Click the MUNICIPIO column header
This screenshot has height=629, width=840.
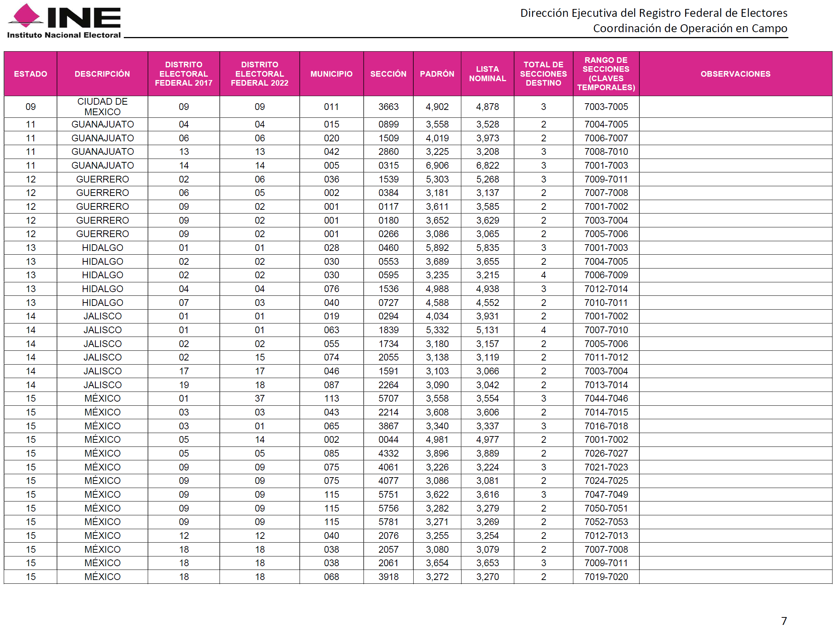[331, 74]
